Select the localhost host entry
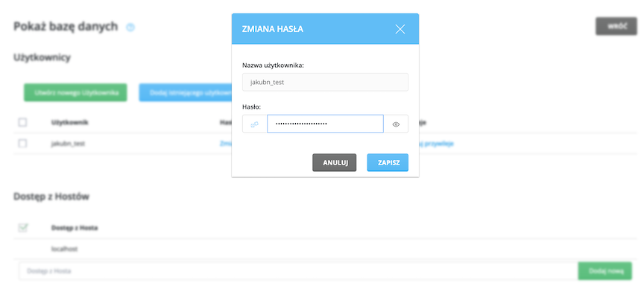 (x=65, y=249)
